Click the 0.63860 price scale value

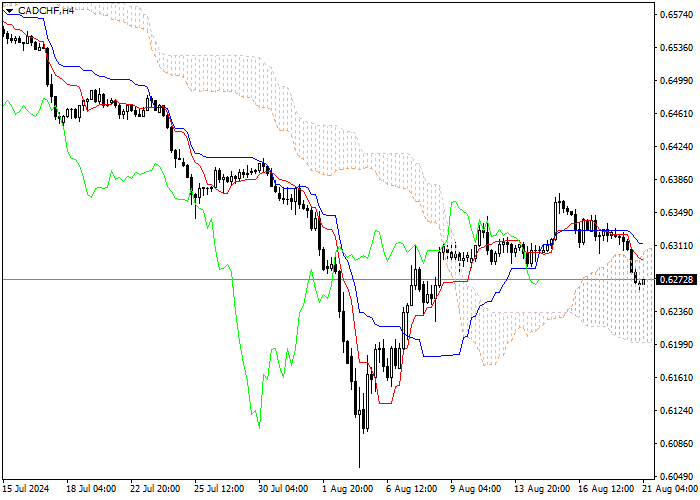[676, 180]
